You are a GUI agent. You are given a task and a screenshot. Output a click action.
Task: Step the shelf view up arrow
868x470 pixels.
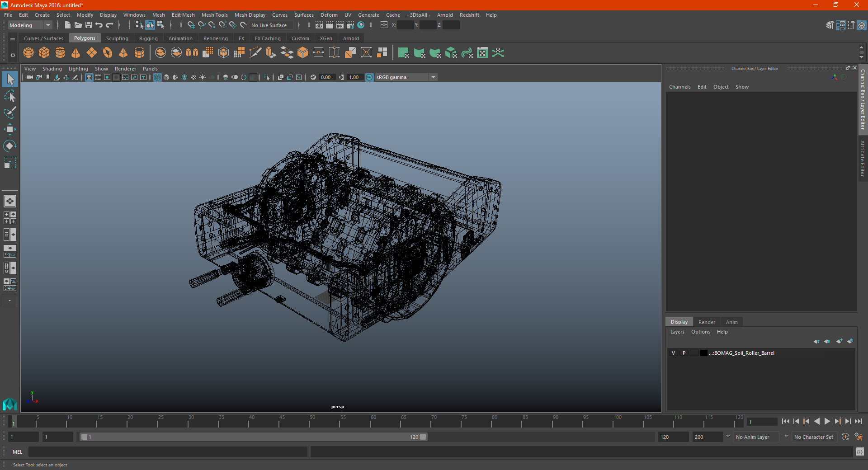[x=861, y=47]
